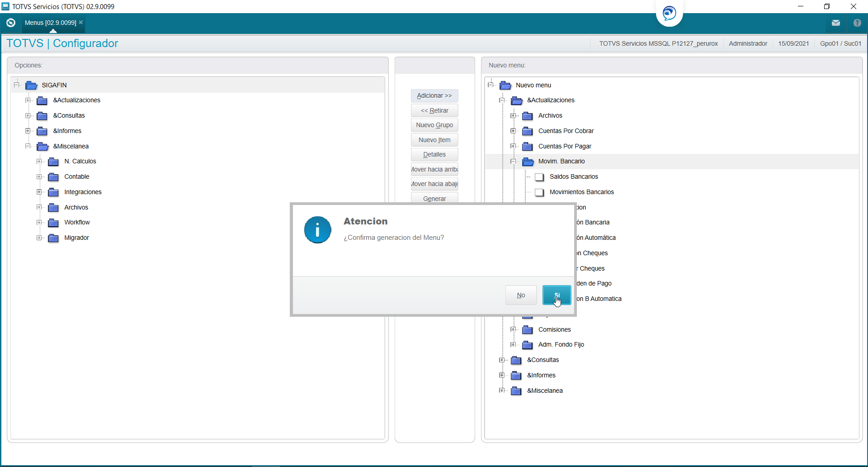The height and width of the screenshot is (467, 868).
Task: Open the help question mark icon
Action: click(857, 23)
